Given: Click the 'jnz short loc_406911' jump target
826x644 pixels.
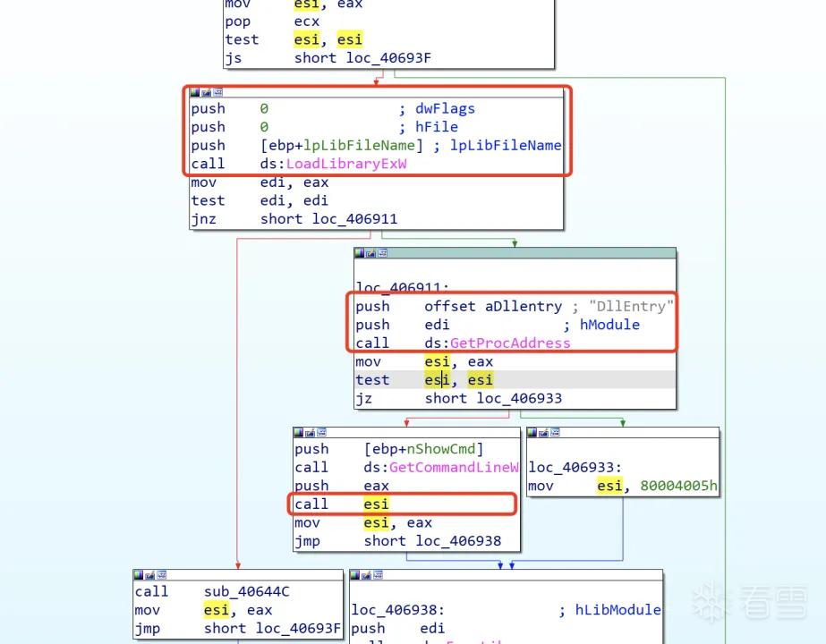Looking at the screenshot, I should point(354,219).
